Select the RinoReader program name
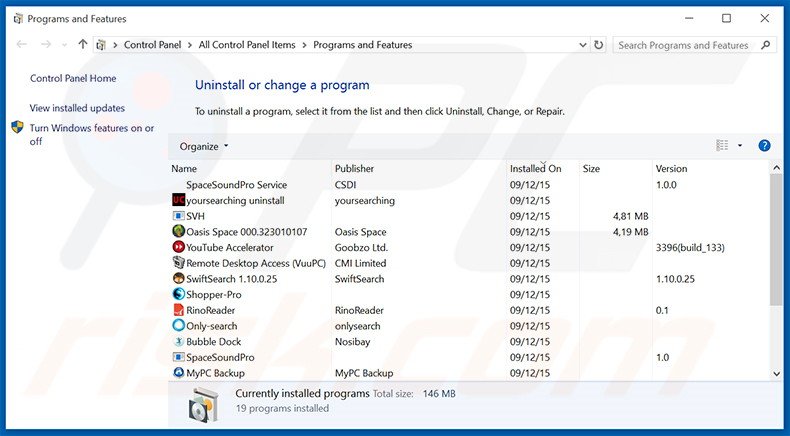The image size is (790, 436). point(211,310)
